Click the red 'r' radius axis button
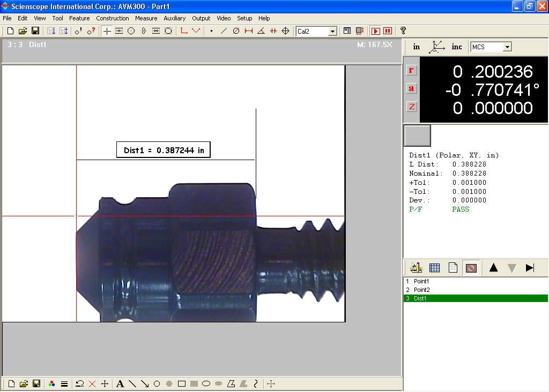The height and width of the screenshot is (392, 549). 411,70
